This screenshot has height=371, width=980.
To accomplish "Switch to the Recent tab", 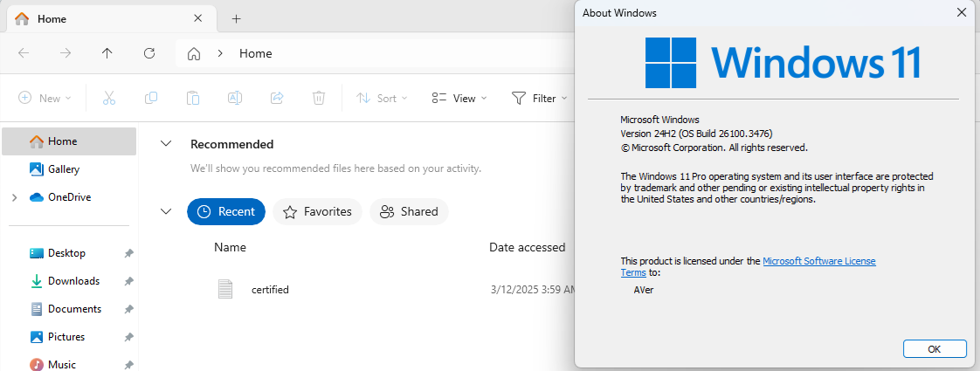I will 226,212.
